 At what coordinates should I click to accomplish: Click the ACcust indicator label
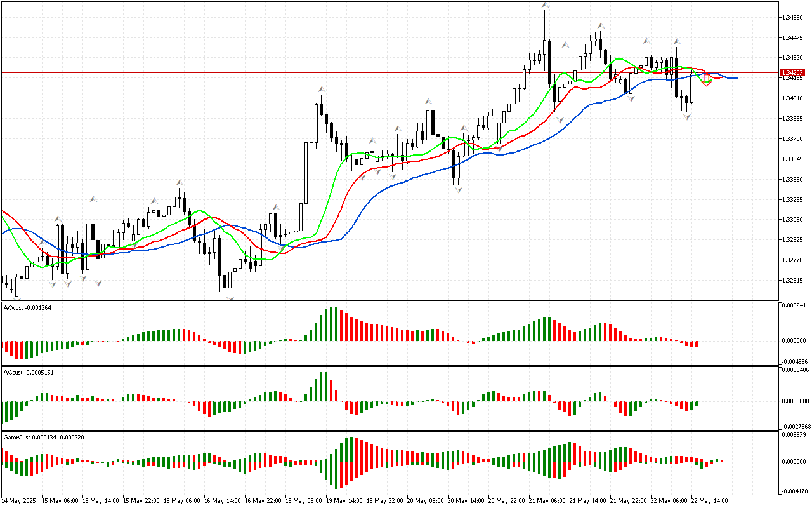click(x=29, y=372)
